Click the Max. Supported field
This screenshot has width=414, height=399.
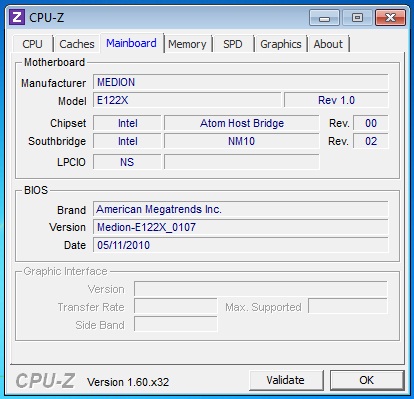[348, 307]
